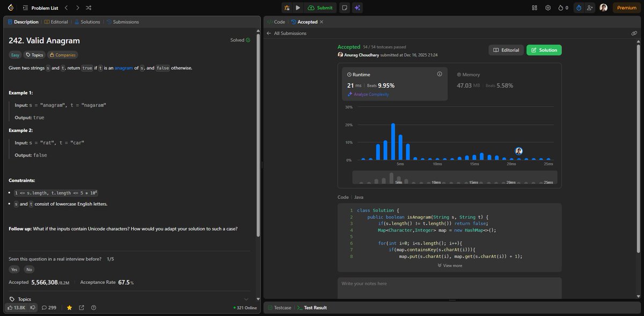The image size is (644, 316).
Task: Downvote the problem with thumbs-down icon
Action: point(33,307)
